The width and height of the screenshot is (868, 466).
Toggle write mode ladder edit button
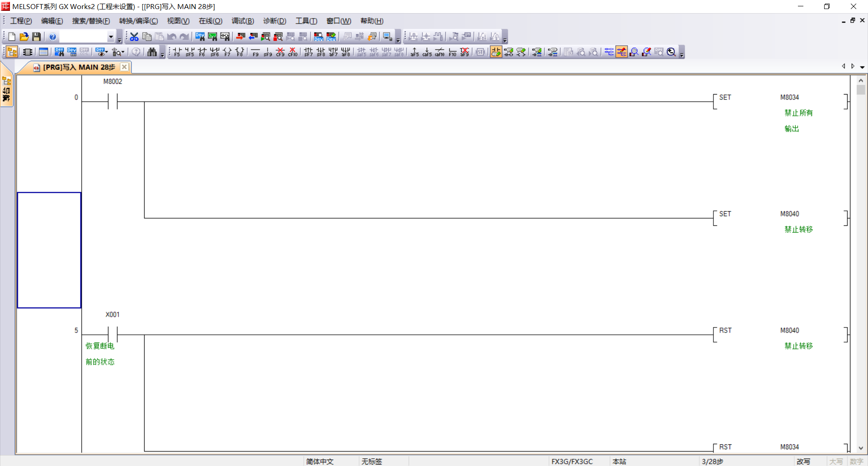(496, 52)
